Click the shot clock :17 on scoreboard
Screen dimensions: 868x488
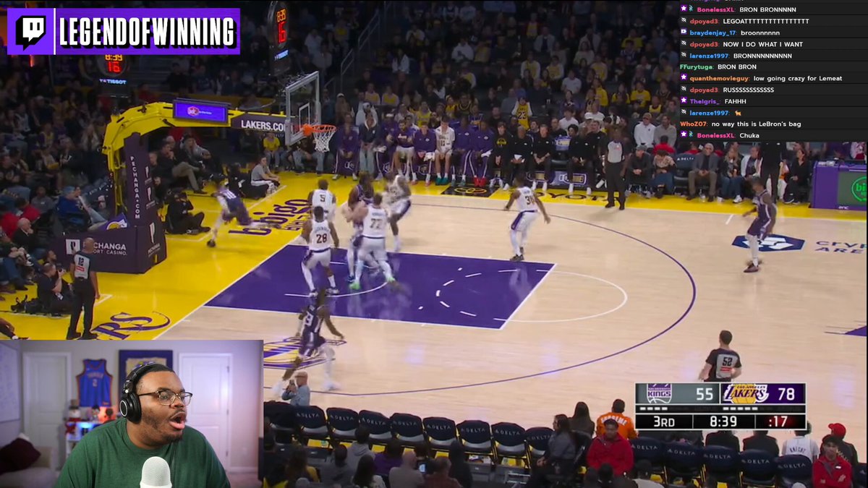pos(780,421)
